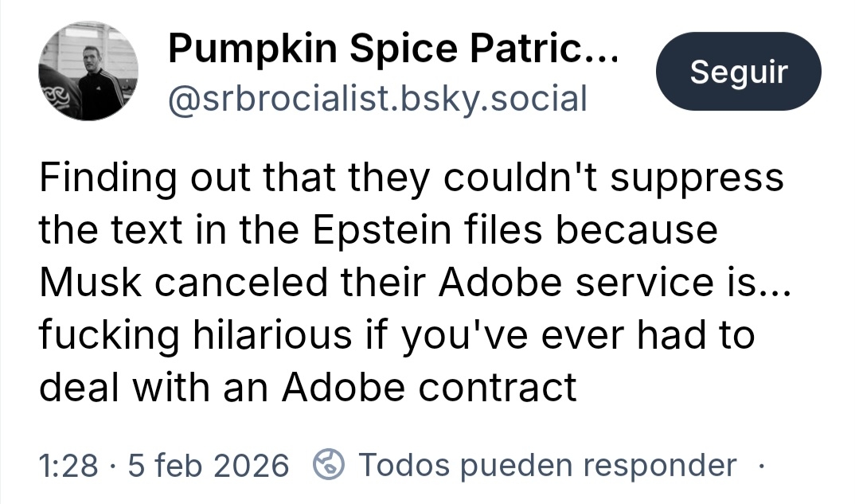
Task: Click the 5 feb 2026 post date
Action: (x=208, y=465)
